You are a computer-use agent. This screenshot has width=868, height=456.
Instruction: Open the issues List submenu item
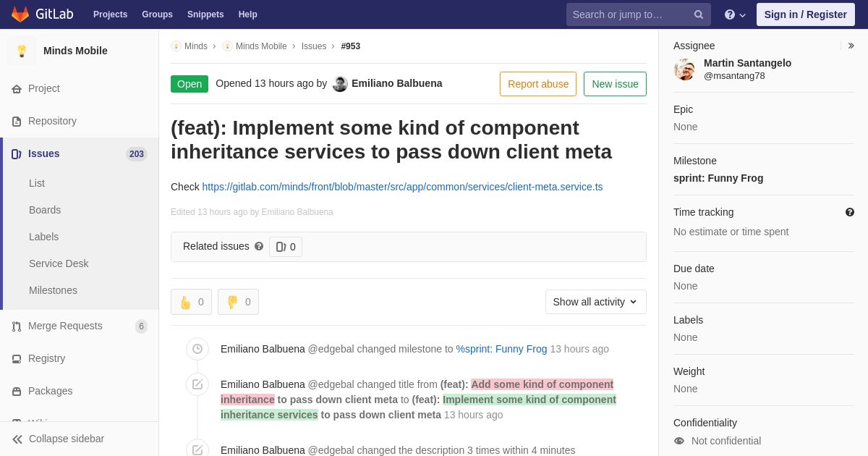tap(37, 183)
